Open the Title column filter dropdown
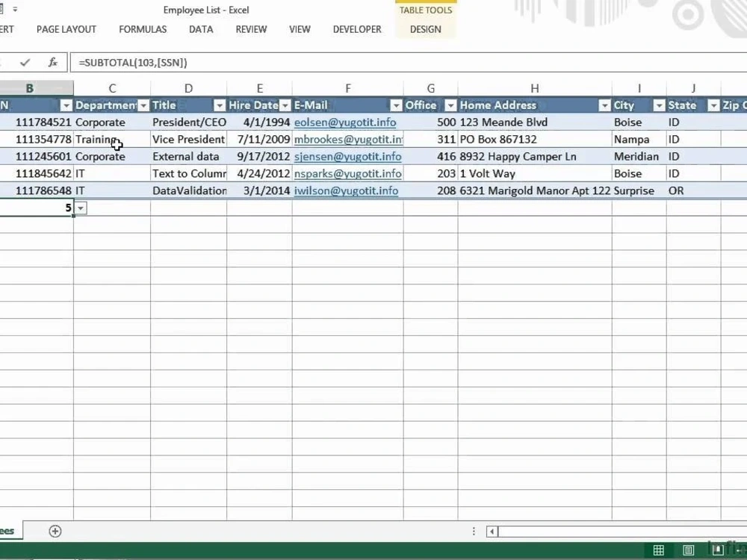Screen dimensions: 747x560 (220, 105)
